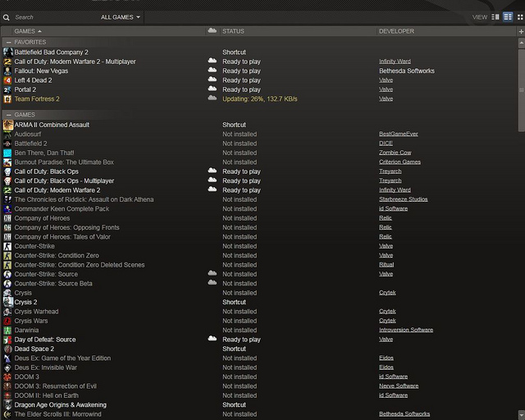The width and height of the screenshot is (525, 420).
Task: Select Dragon Age Origins & Awakening
Action: (60, 405)
